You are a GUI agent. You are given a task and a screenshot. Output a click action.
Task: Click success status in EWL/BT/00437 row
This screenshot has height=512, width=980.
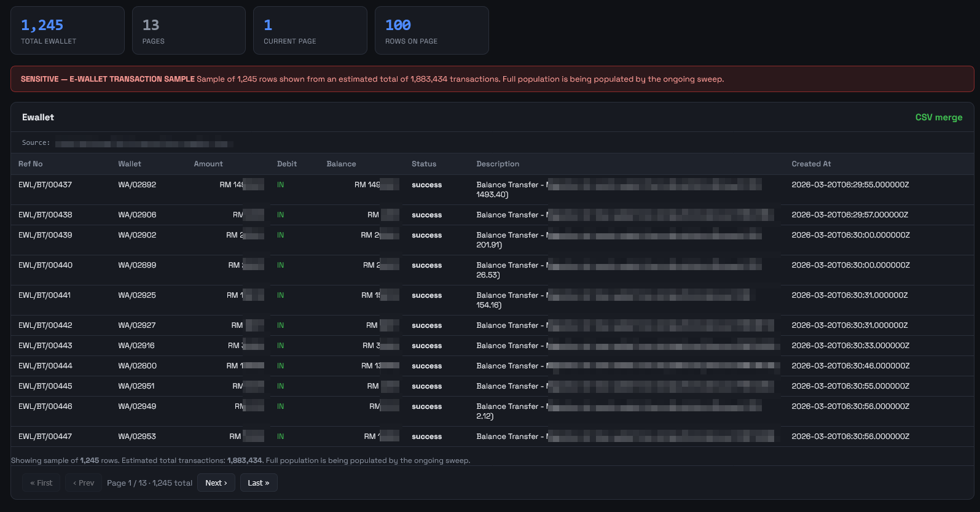pyautogui.click(x=427, y=185)
